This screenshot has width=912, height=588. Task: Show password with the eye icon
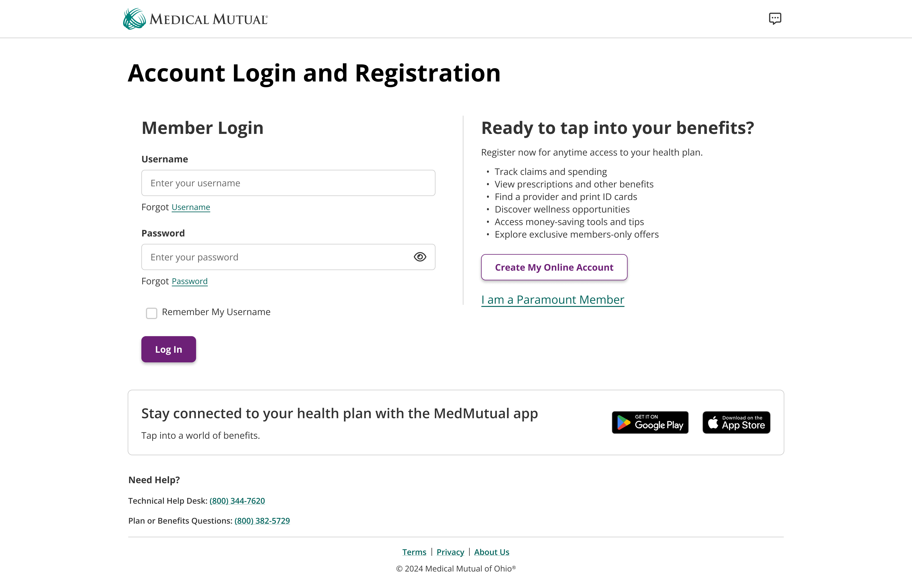tap(420, 257)
